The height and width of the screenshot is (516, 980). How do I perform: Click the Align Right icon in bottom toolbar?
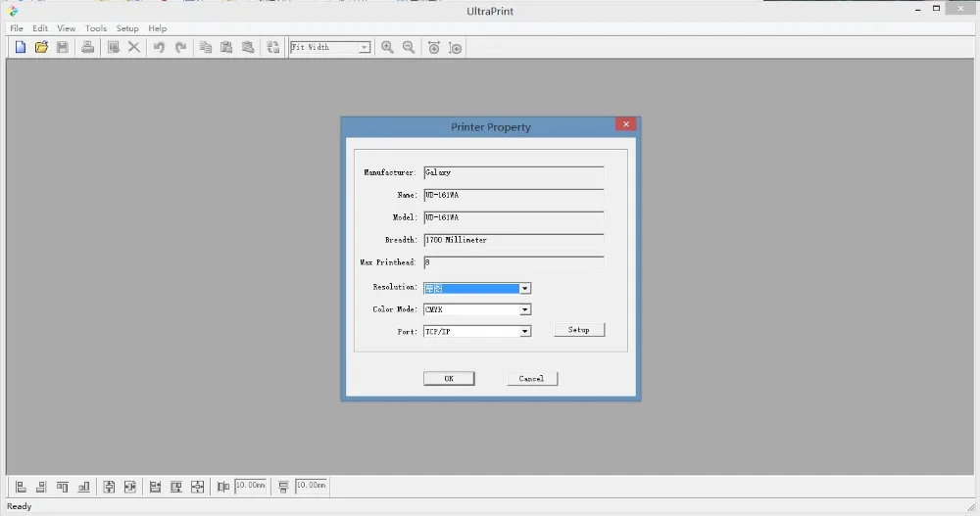pos(41,487)
